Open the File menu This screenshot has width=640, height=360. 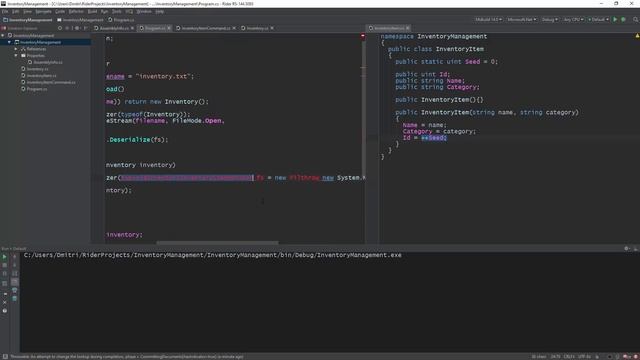(5, 11)
